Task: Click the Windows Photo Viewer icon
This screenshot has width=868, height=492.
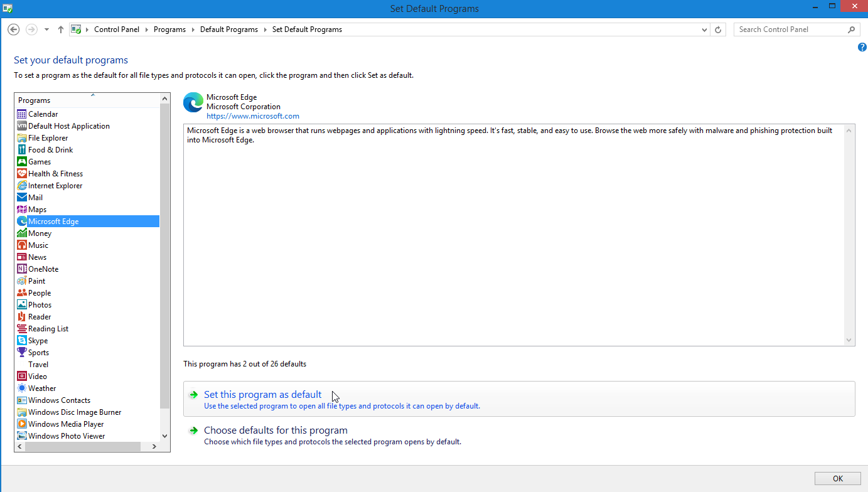Action: 22,436
